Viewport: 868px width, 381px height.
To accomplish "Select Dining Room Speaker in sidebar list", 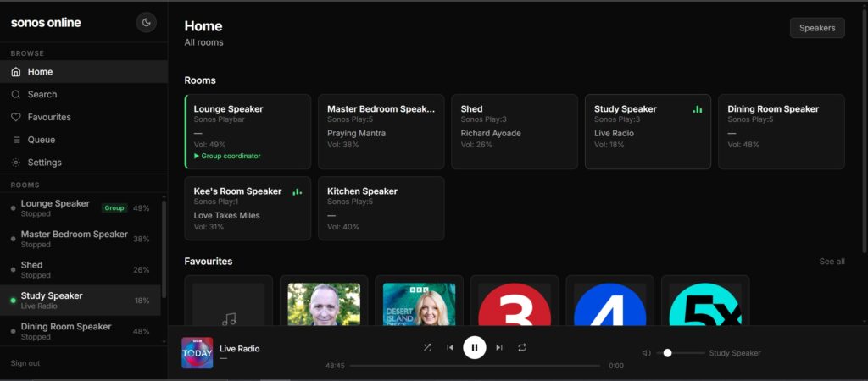I will tap(81, 331).
